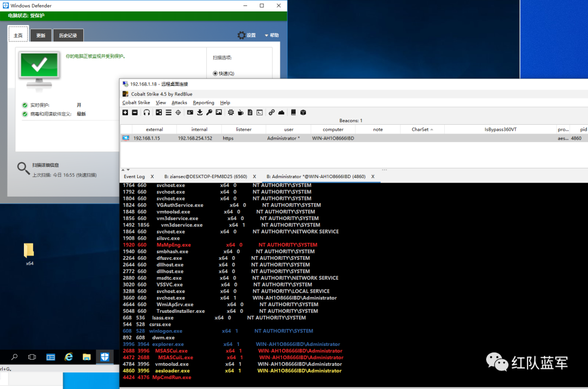
Task: Open View menu in Cobalt Strike
Action: [x=161, y=103]
